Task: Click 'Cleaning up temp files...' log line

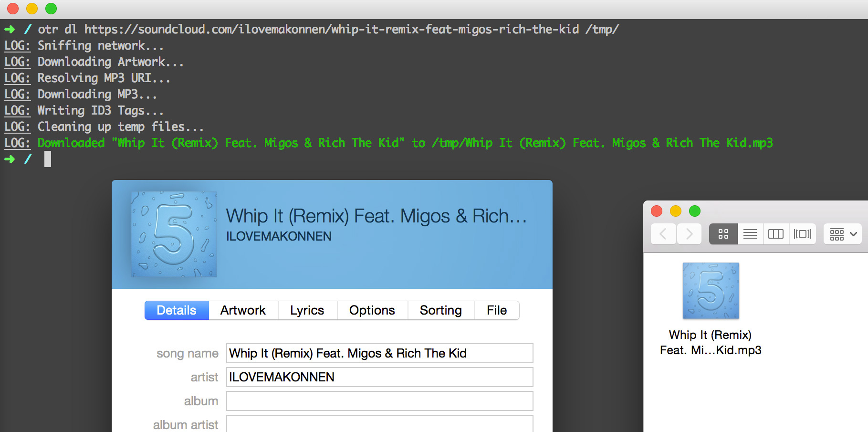Action: [121, 127]
